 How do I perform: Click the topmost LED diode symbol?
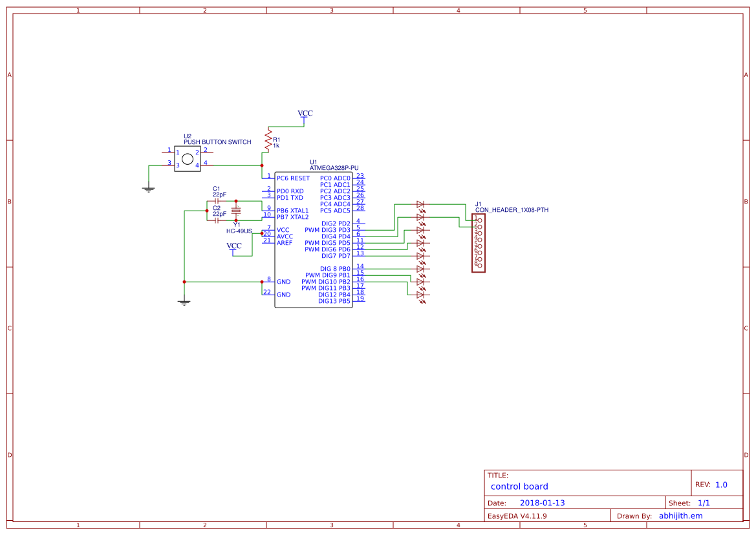[x=421, y=204]
